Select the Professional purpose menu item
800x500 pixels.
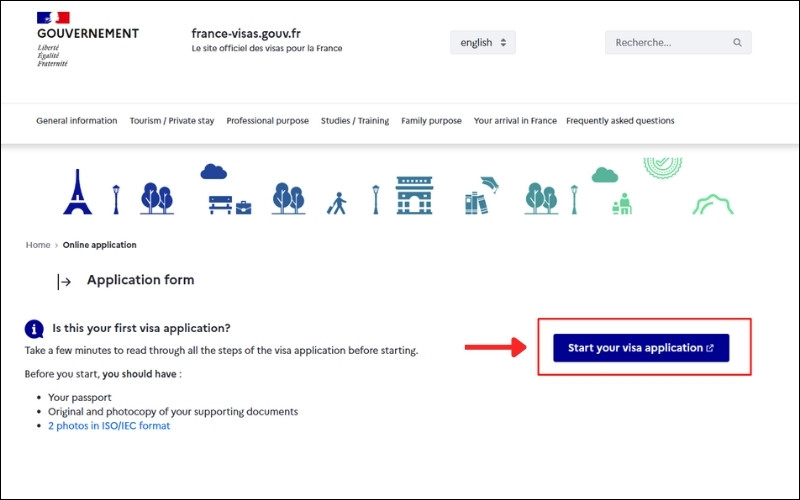267,121
